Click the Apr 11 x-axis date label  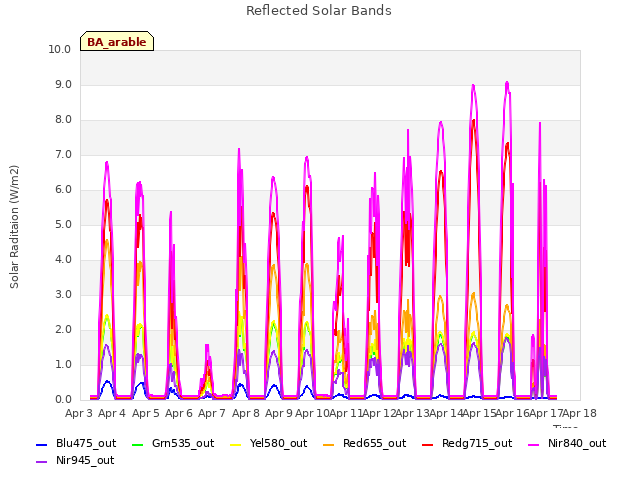[x=346, y=414]
